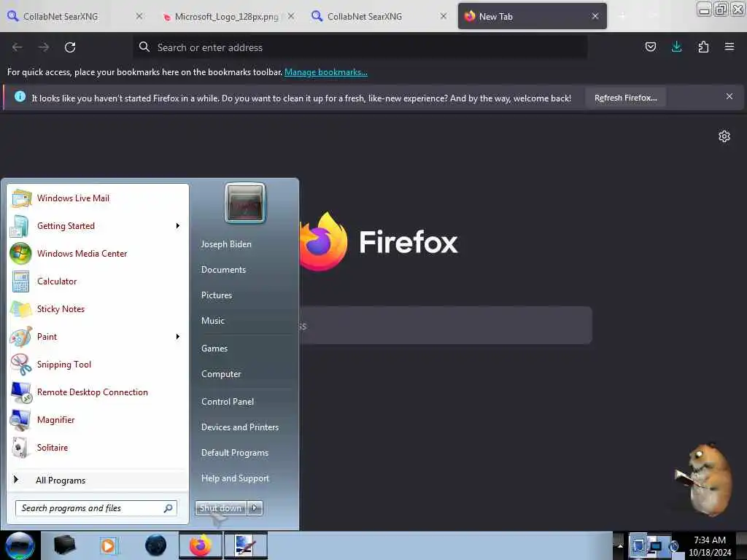Open Games from Start menu
The image size is (747, 560).
214,349
